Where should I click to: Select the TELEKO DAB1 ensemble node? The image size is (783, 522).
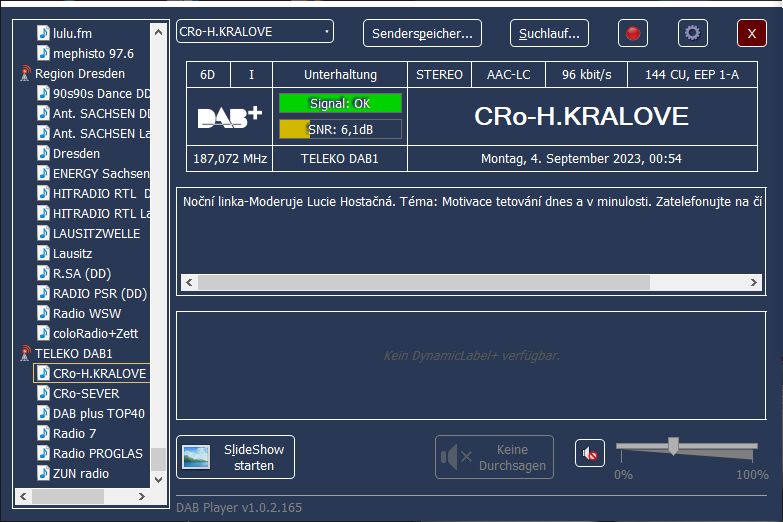[x=74, y=354]
